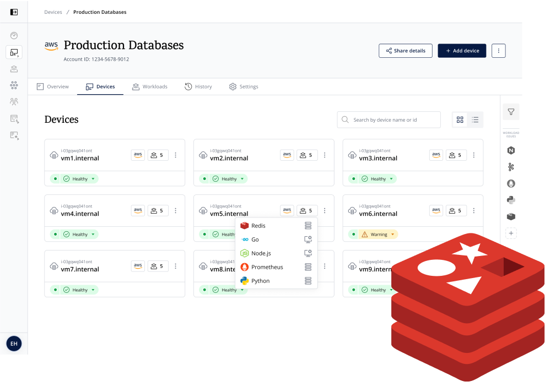
Task: Expand the Healthy status dropdown on vm2.internal
Action: tap(228, 179)
